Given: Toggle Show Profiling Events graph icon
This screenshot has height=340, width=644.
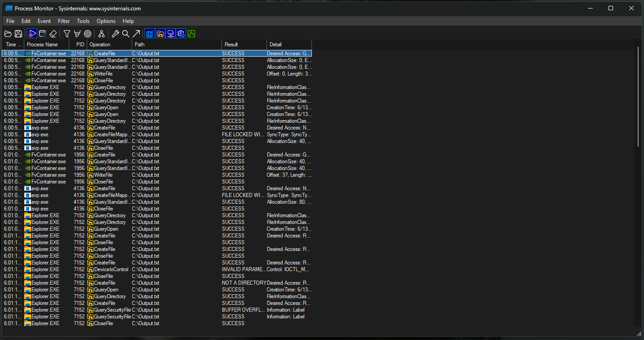Looking at the screenshot, I should point(191,34).
